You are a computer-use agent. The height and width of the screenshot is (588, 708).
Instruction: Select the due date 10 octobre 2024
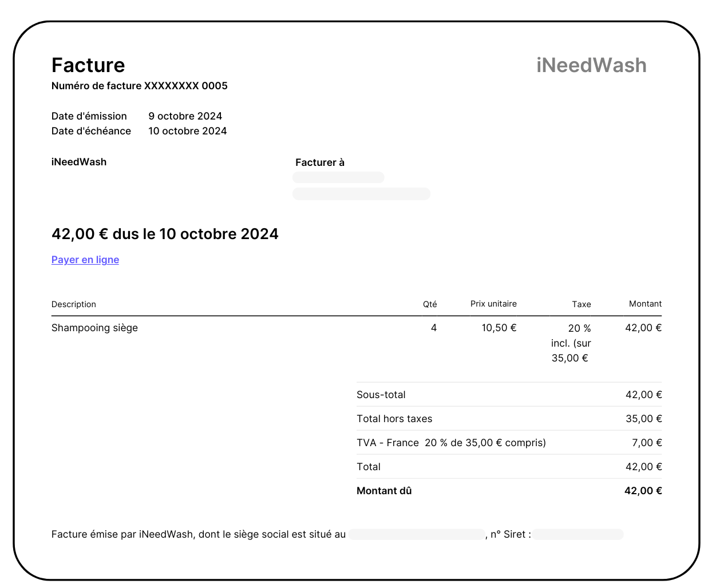pyautogui.click(x=188, y=131)
